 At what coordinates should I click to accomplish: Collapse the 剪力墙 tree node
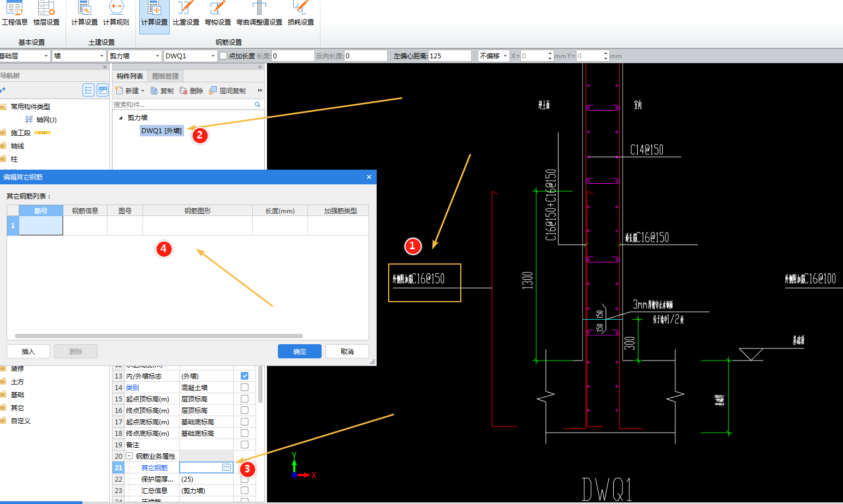(x=121, y=118)
